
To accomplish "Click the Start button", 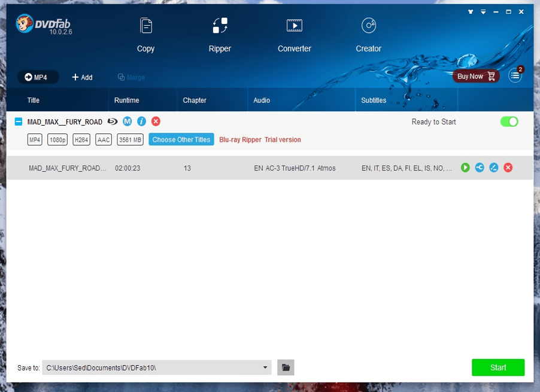I will point(497,367).
